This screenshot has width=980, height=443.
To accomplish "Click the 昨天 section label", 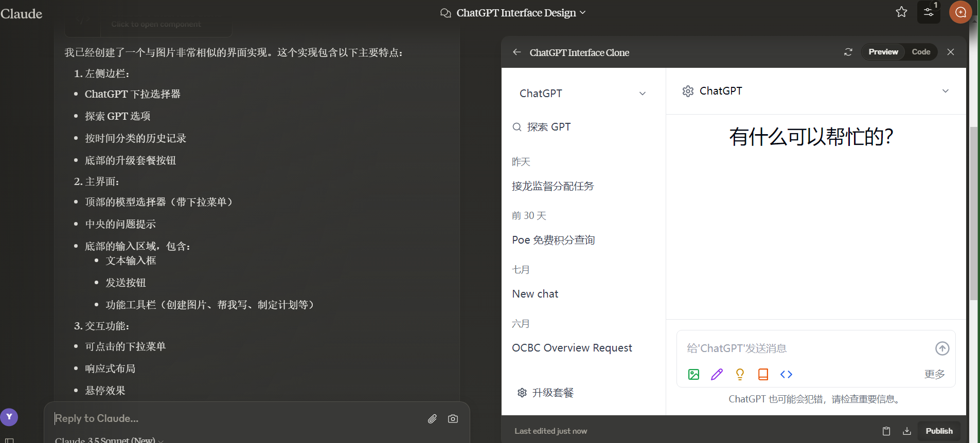I will pos(521,162).
